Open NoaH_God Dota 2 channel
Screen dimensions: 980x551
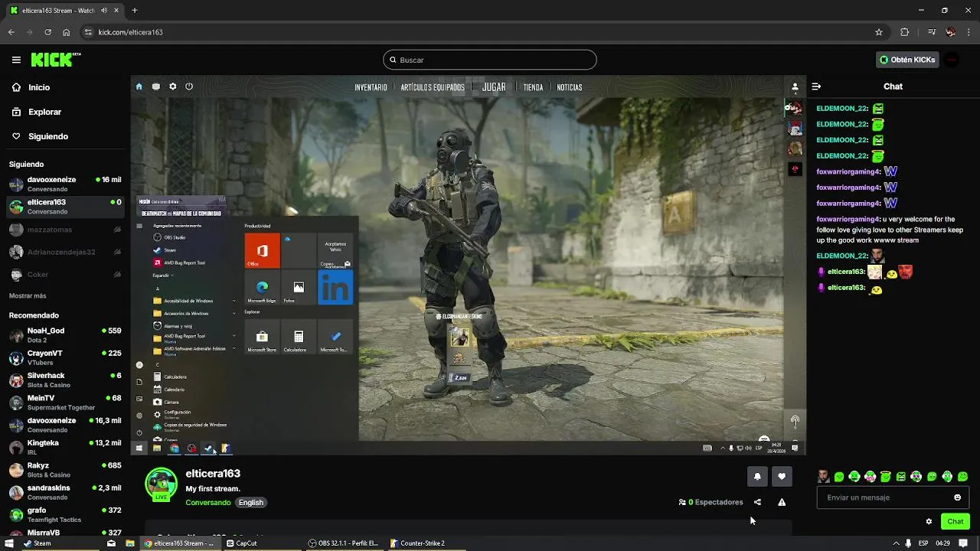pos(65,335)
